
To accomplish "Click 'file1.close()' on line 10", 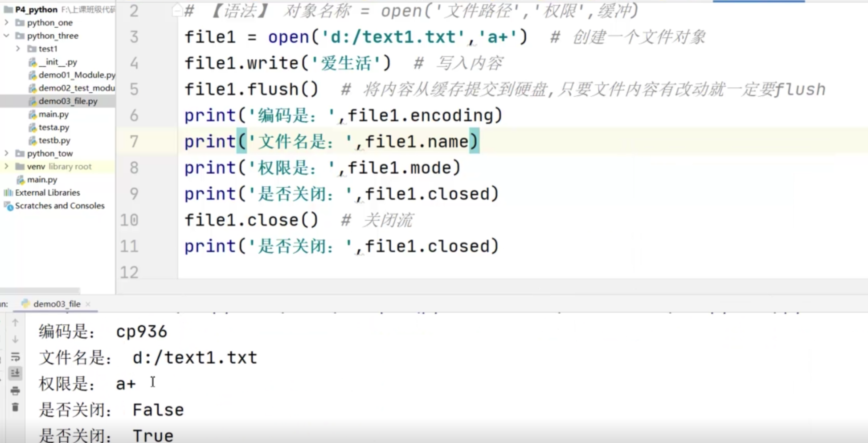I will 252,220.
